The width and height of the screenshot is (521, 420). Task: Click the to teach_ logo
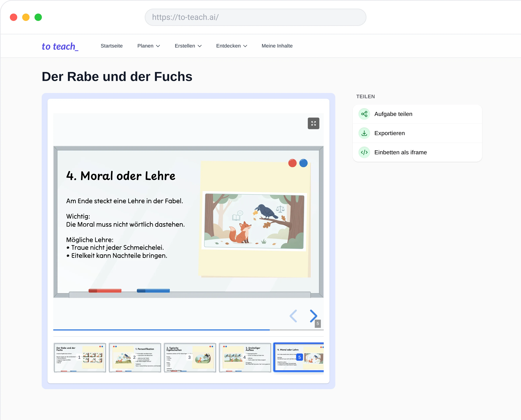coord(60,46)
